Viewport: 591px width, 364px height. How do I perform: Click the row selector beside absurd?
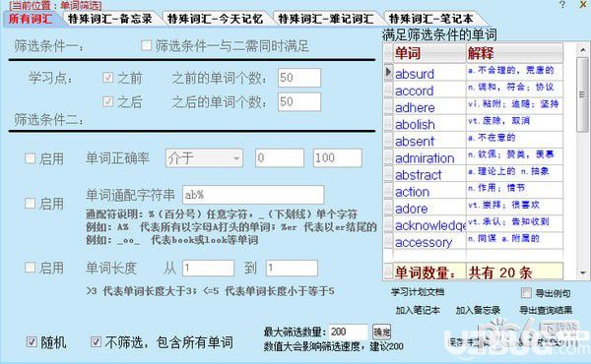(388, 72)
